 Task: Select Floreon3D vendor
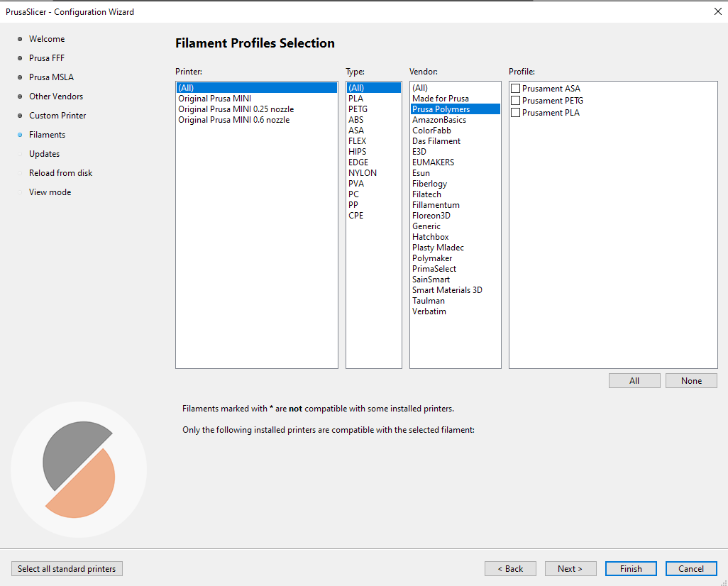(x=456, y=216)
